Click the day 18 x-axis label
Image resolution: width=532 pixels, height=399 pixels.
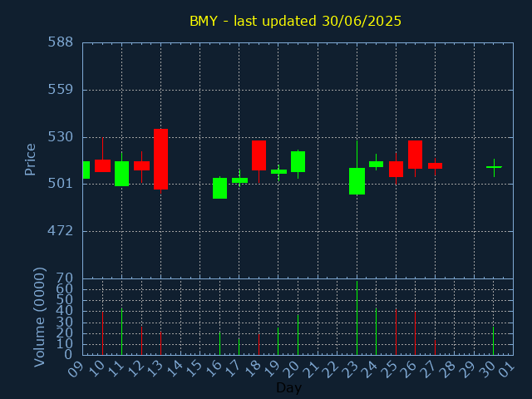(x=253, y=368)
